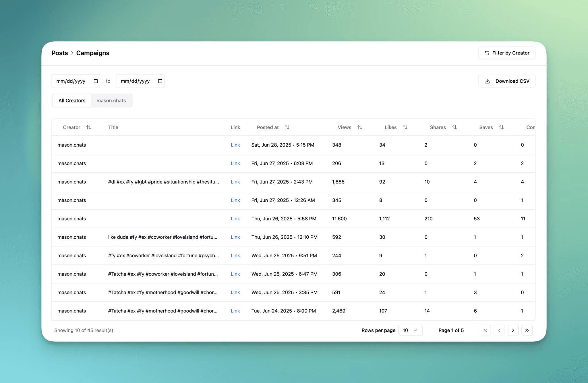Switch to the mason.chats tab
Screen dimensions: 588x383
(111, 101)
